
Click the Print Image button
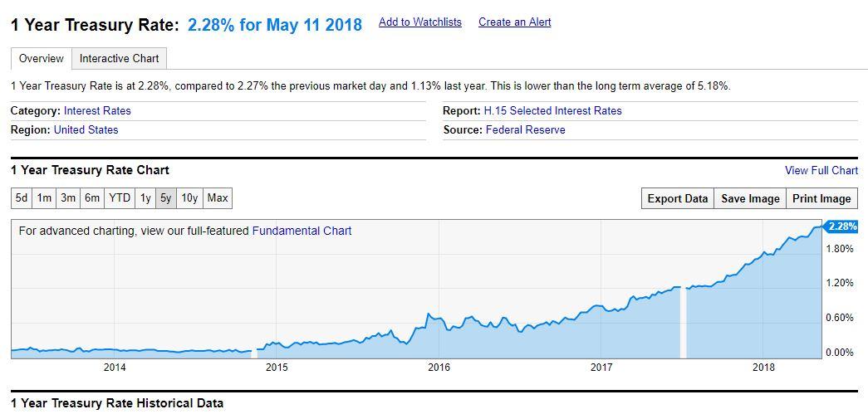pyautogui.click(x=821, y=198)
